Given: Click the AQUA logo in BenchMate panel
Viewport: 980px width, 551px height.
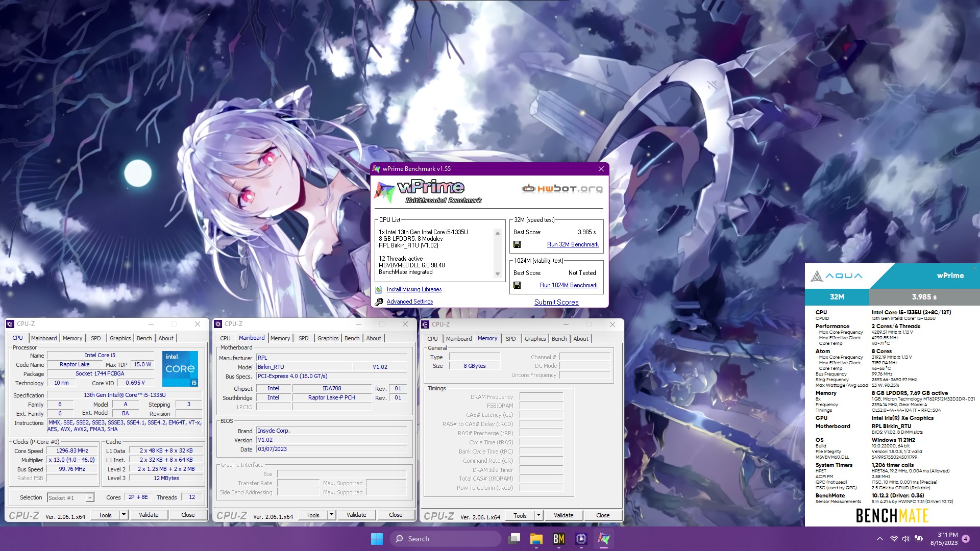Looking at the screenshot, I should pyautogui.click(x=836, y=276).
